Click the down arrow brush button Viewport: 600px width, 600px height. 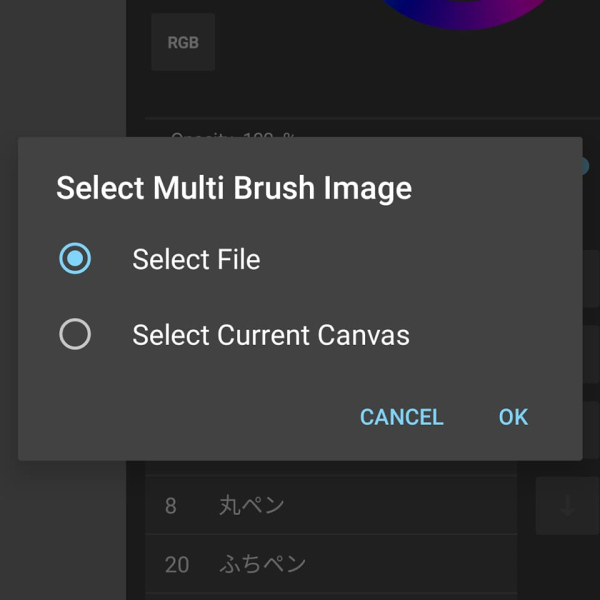click(x=567, y=506)
